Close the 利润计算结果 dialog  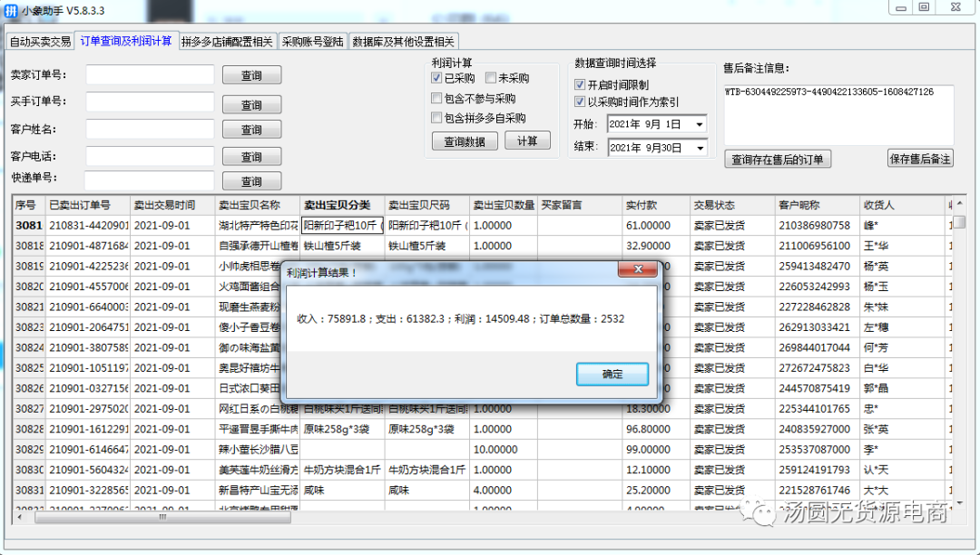click(x=638, y=268)
